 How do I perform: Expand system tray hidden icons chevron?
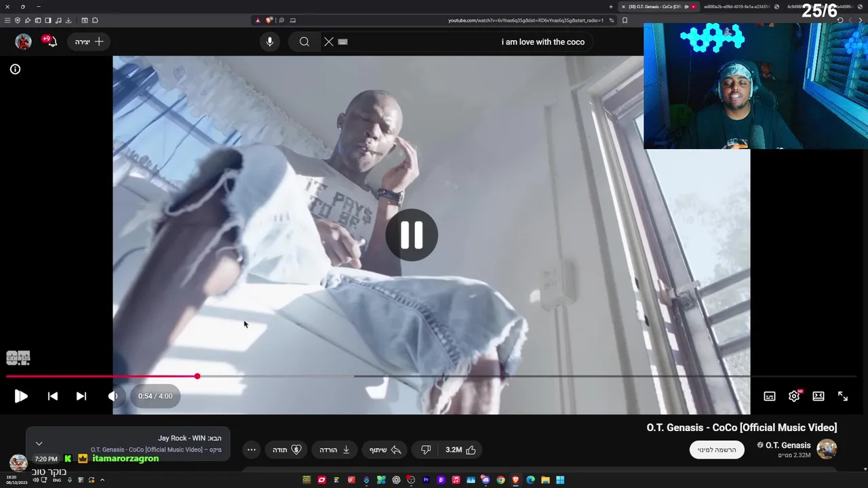(x=102, y=480)
